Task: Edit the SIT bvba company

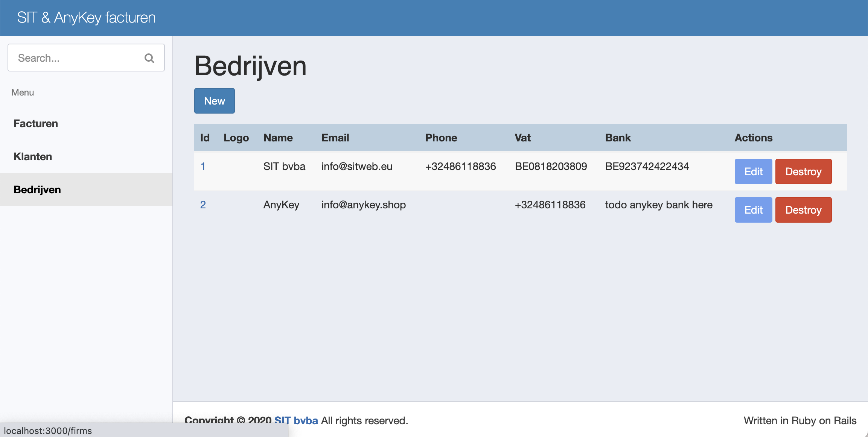Action: pos(753,171)
